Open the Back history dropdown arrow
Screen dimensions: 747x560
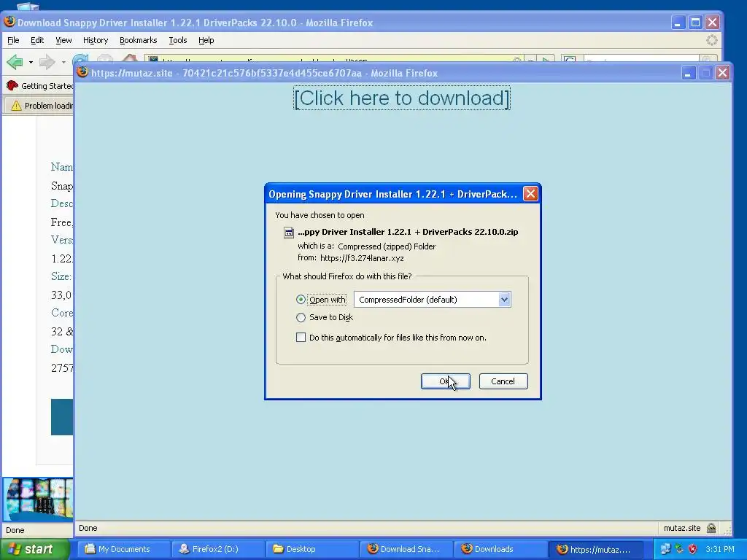click(31, 62)
